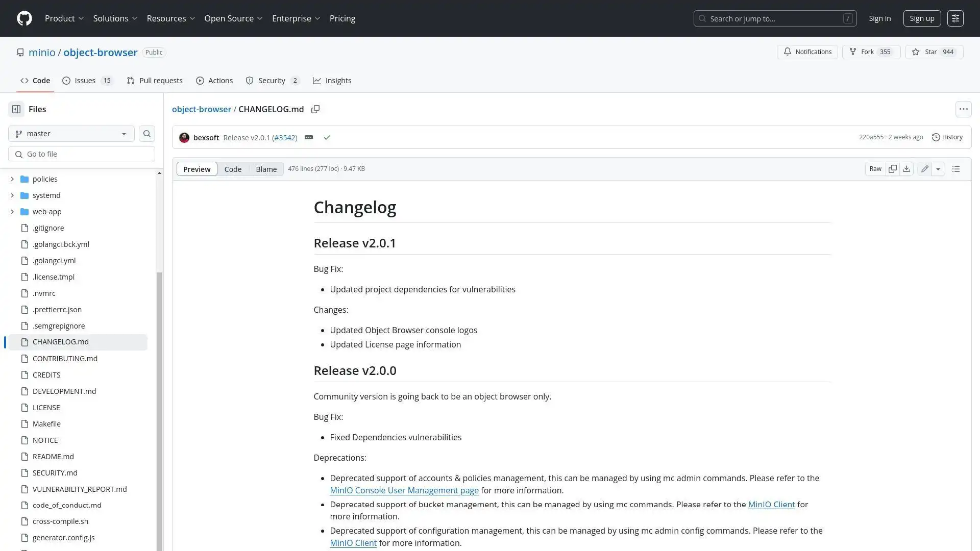
Task: Open the Open Source menu dropdown
Action: coord(234,18)
